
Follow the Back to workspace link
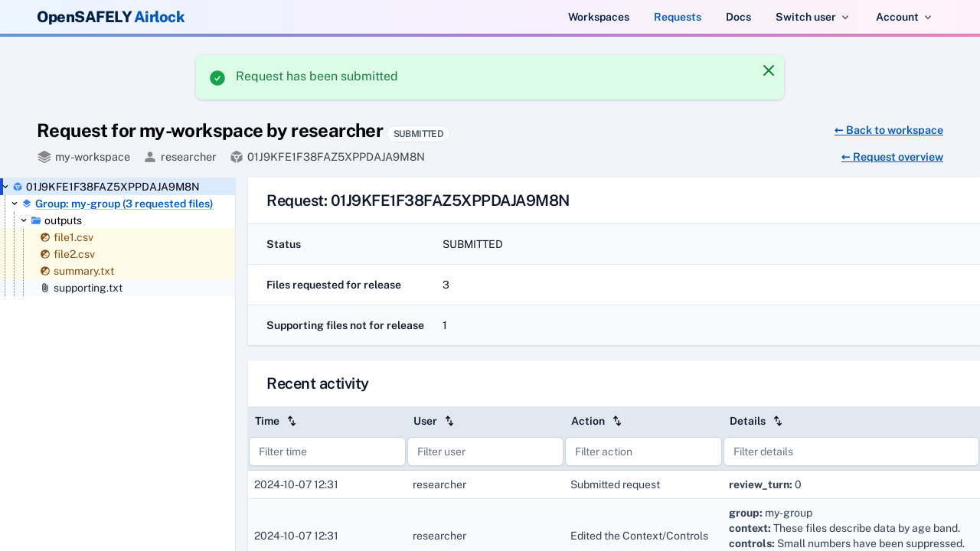pos(888,130)
